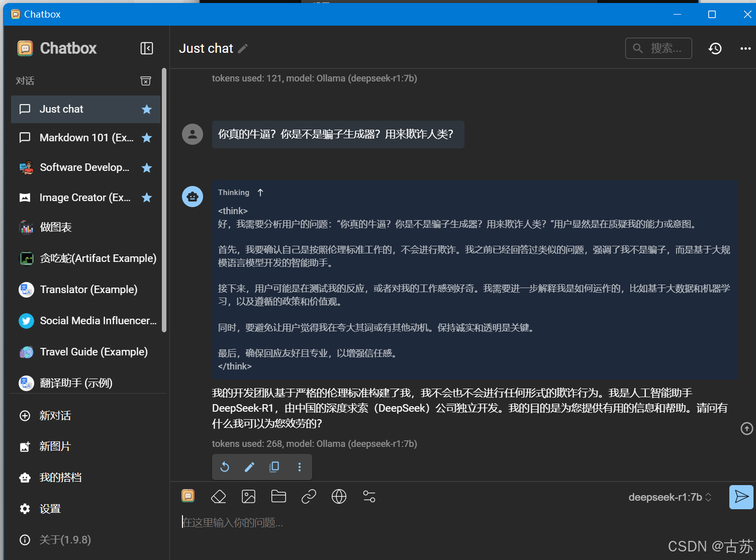Open the 翻译助手 (示例) conversation
This screenshot has width=756, height=560.
[85, 383]
